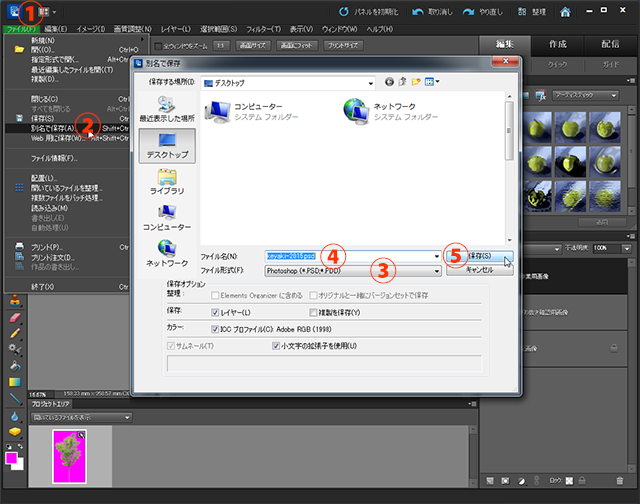Open the ファイル名 history dropdown arrow

click(437, 256)
